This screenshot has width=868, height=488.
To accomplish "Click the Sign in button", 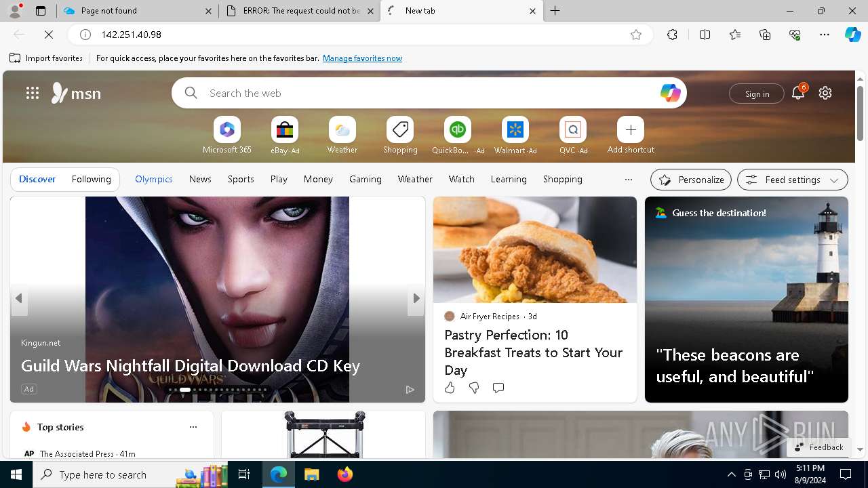I will [757, 94].
